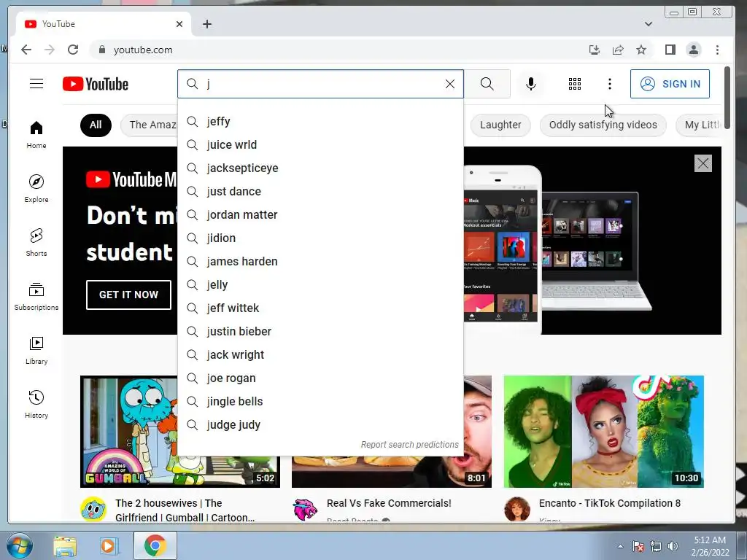Open Shorts in the sidebar

[36, 243]
